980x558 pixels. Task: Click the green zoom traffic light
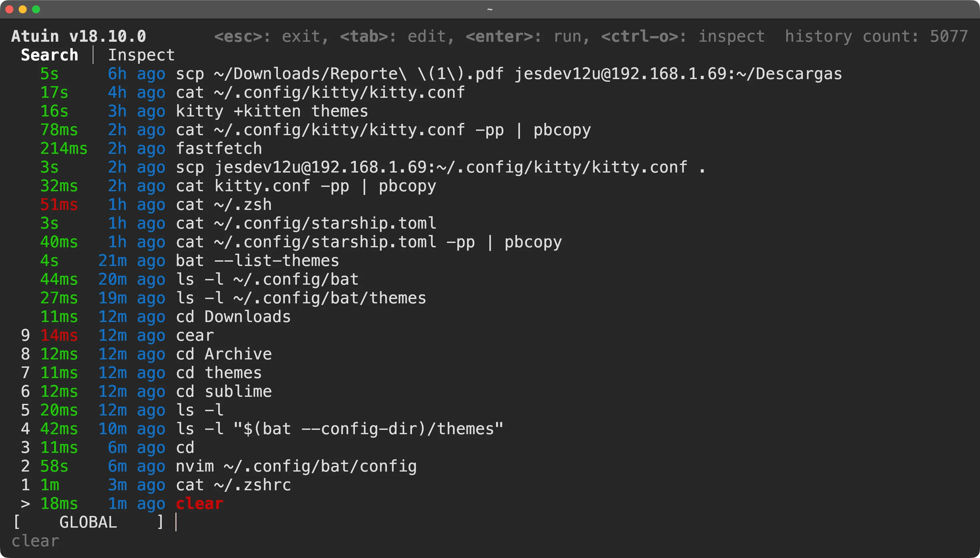point(36,9)
